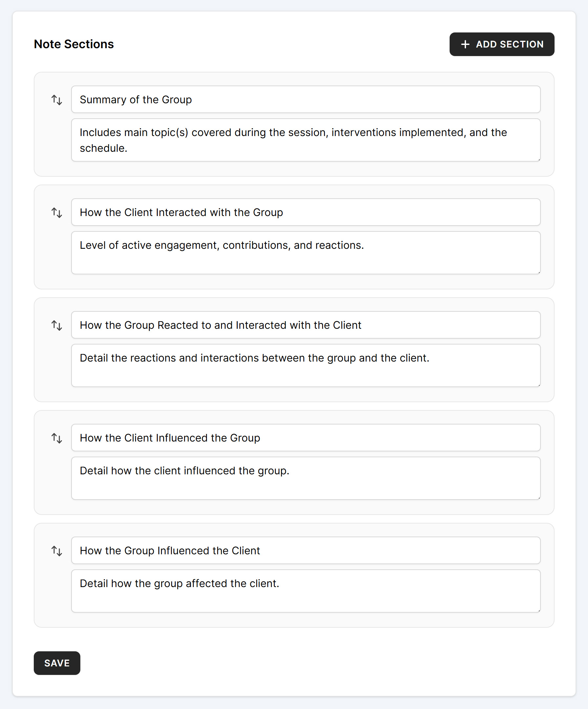Click the reorder arrows for Summary of the Group
The image size is (588, 709).
(56, 100)
